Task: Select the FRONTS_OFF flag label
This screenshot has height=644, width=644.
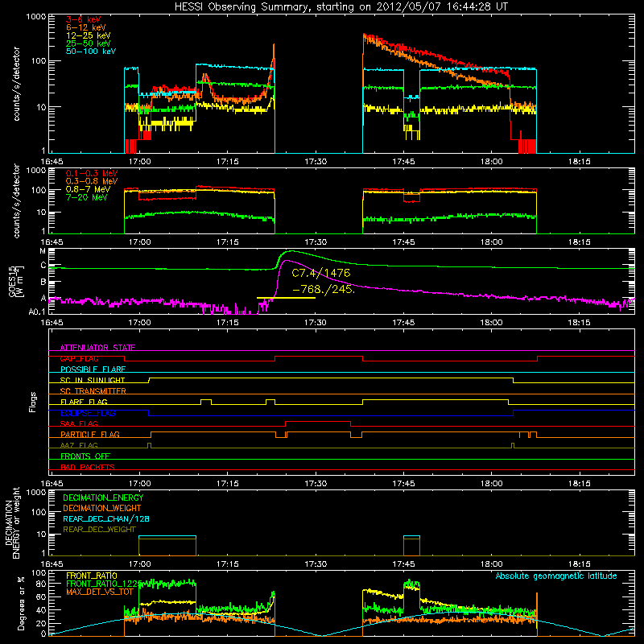Action: [85, 456]
